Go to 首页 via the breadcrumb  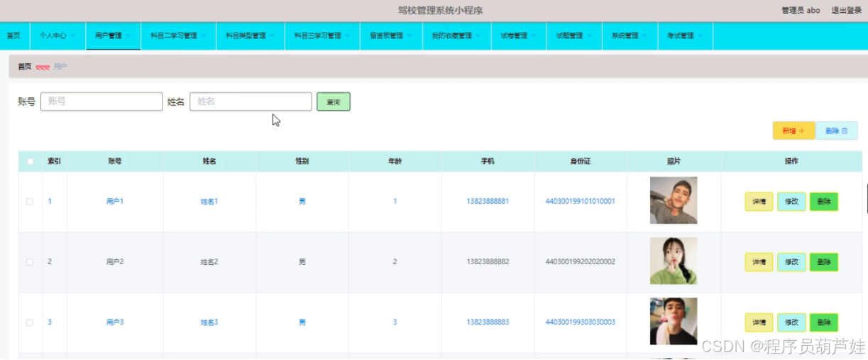(x=25, y=67)
